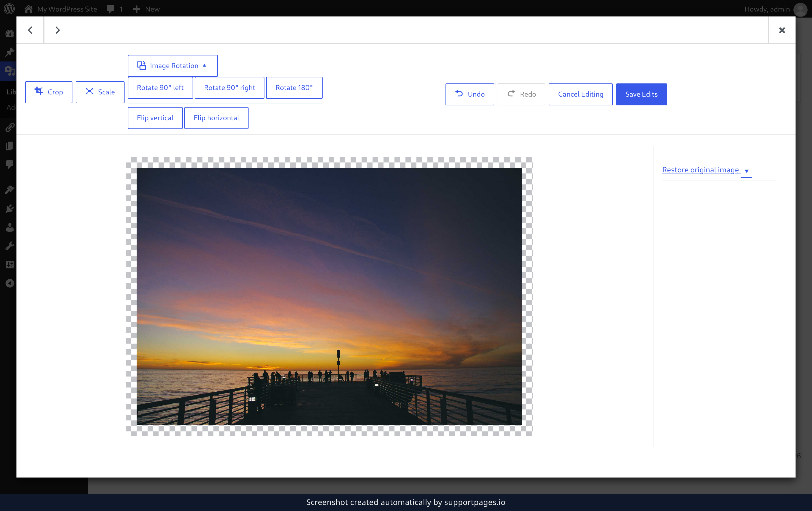Open comments bubble in admin bar
The height and width of the screenshot is (511, 812).
click(114, 9)
